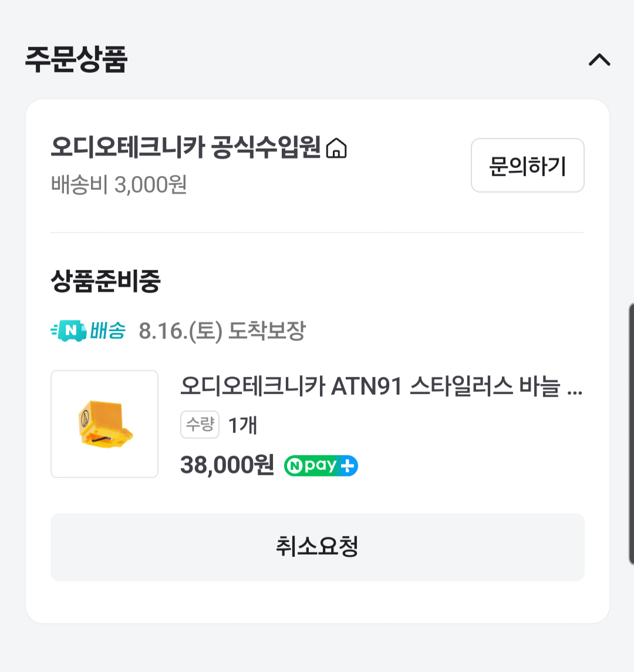This screenshot has height=672, width=634.
Task: Click the 상품준비중 status label
Action: point(106,281)
